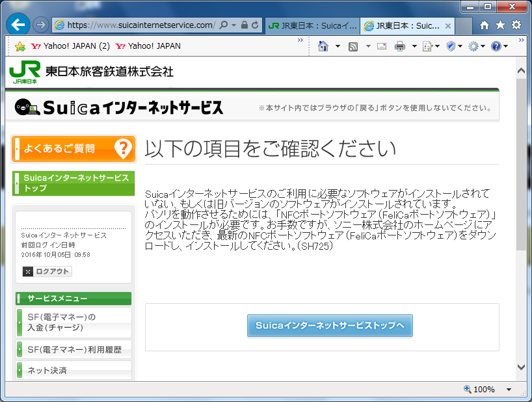
Task: Open the address bar dropdown arrow
Action: 233,25
